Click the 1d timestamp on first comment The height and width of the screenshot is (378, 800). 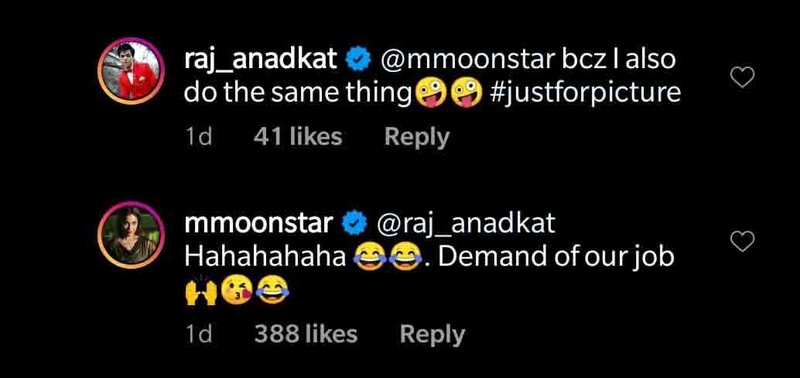tap(198, 137)
